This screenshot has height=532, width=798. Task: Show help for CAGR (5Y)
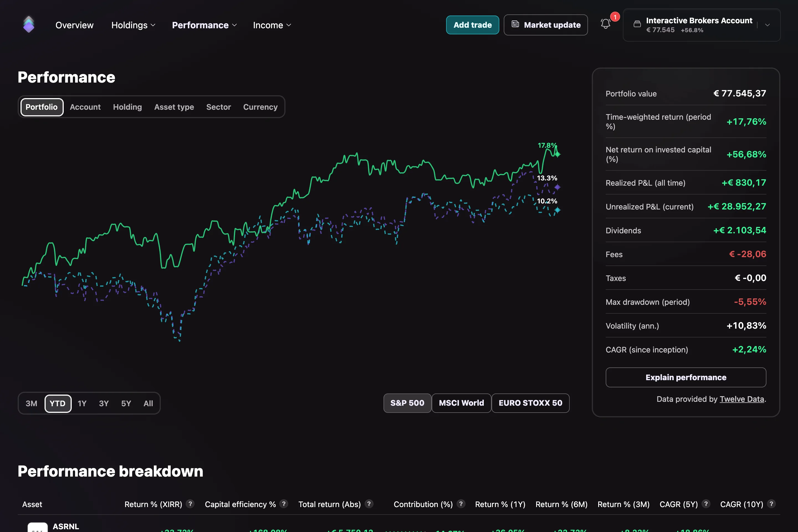(706, 504)
